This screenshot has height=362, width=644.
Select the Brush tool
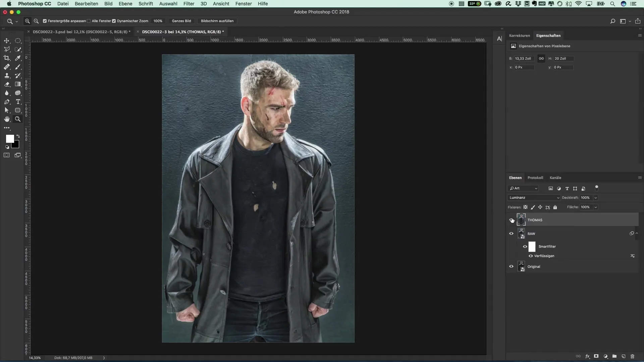tap(18, 67)
